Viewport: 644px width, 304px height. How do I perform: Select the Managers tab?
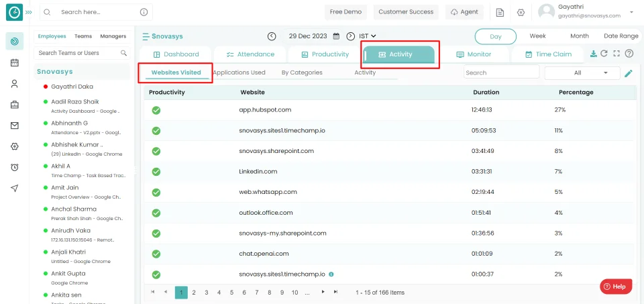tap(113, 36)
